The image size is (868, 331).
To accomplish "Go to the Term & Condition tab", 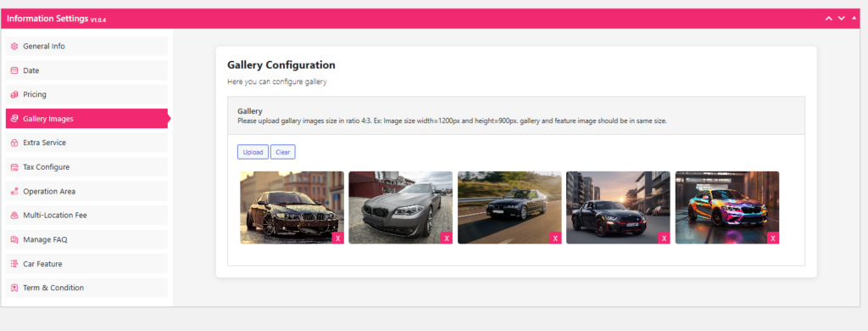I will point(86,288).
